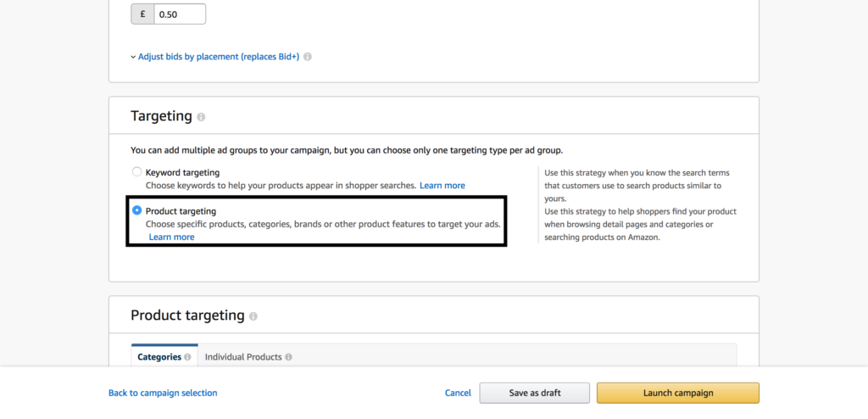Screen dimensions: 868x419
Task: Open Learn more link for Keyword targeting
Action: coord(442,186)
